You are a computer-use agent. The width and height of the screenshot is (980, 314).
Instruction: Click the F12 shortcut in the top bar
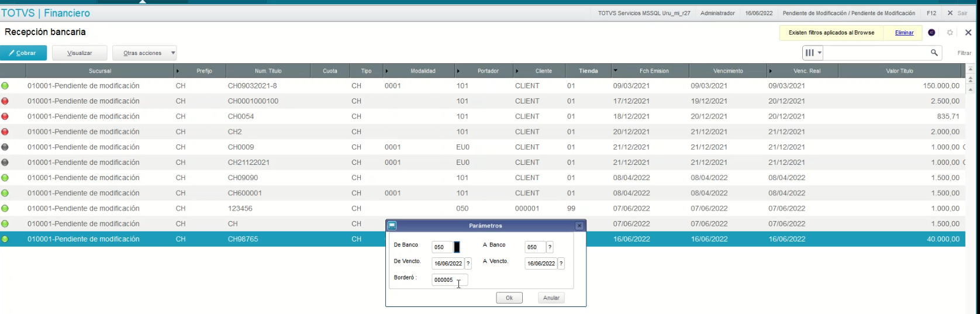point(931,13)
